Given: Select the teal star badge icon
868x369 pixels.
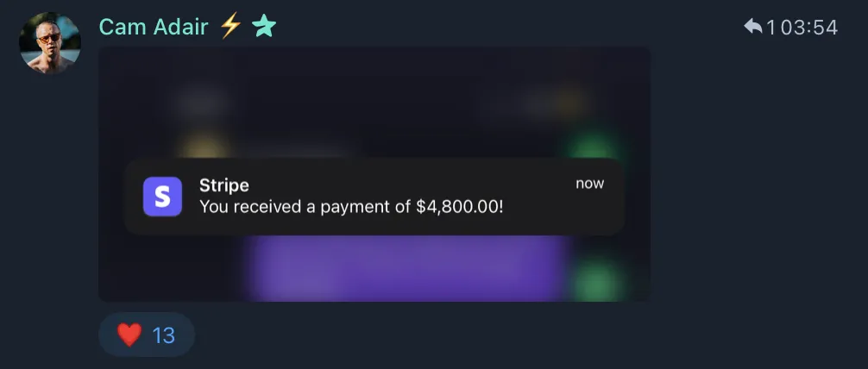Looking at the screenshot, I should click(264, 27).
